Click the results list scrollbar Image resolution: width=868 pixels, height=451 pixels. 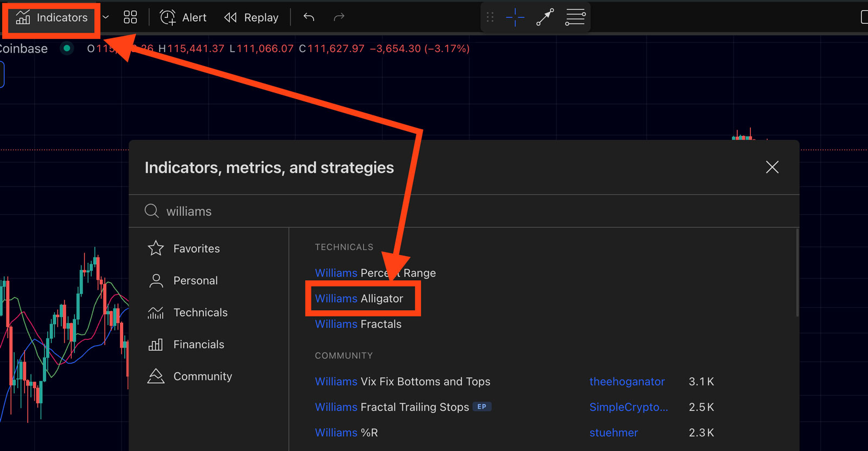(x=797, y=272)
